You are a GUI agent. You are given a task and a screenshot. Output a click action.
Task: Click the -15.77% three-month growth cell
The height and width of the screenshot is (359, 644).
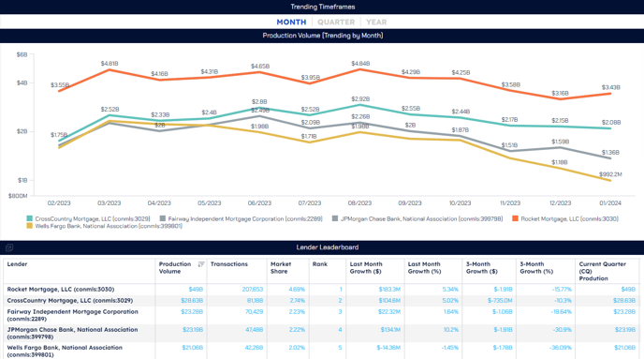click(562, 290)
